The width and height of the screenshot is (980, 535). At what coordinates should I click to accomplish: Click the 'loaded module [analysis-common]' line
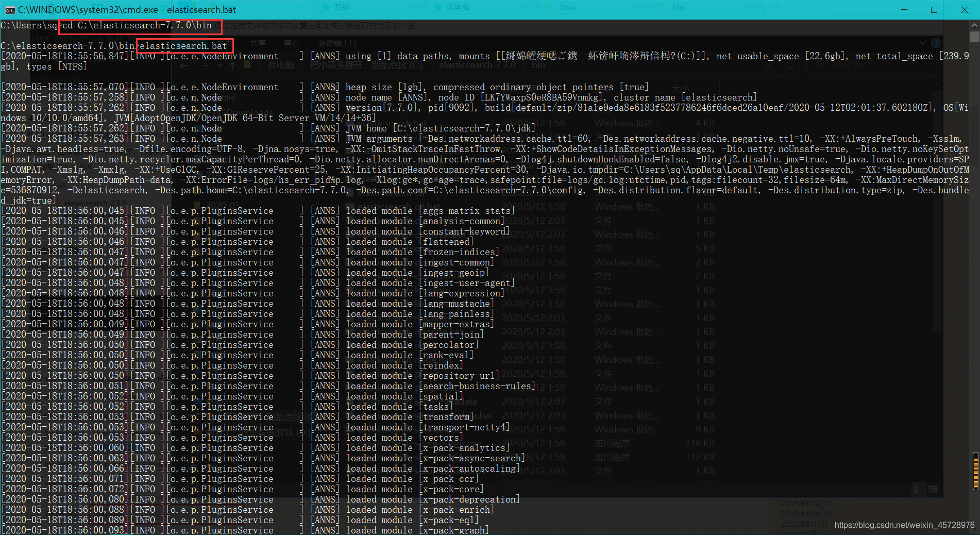point(425,221)
